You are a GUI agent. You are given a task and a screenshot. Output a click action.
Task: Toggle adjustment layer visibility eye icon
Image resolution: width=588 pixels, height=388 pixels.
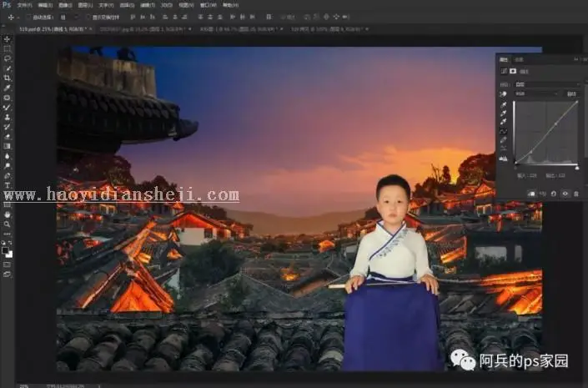(565, 194)
